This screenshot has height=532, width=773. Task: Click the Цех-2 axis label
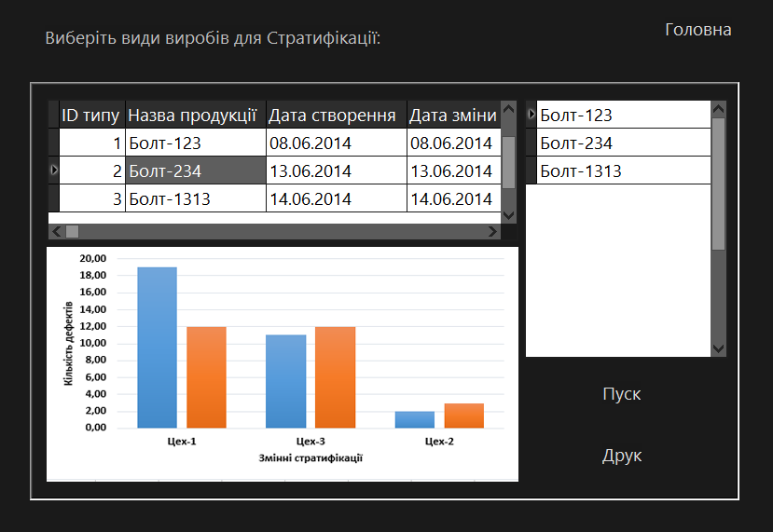coord(439,442)
